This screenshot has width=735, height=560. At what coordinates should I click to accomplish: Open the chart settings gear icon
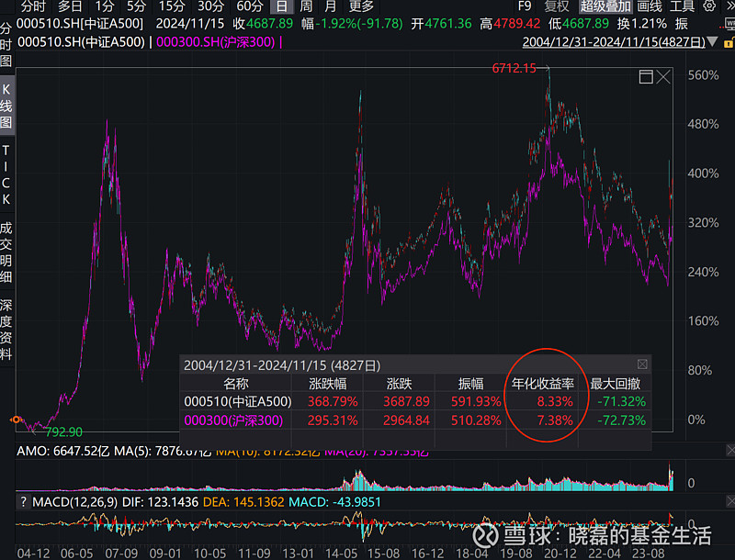click(709, 6)
